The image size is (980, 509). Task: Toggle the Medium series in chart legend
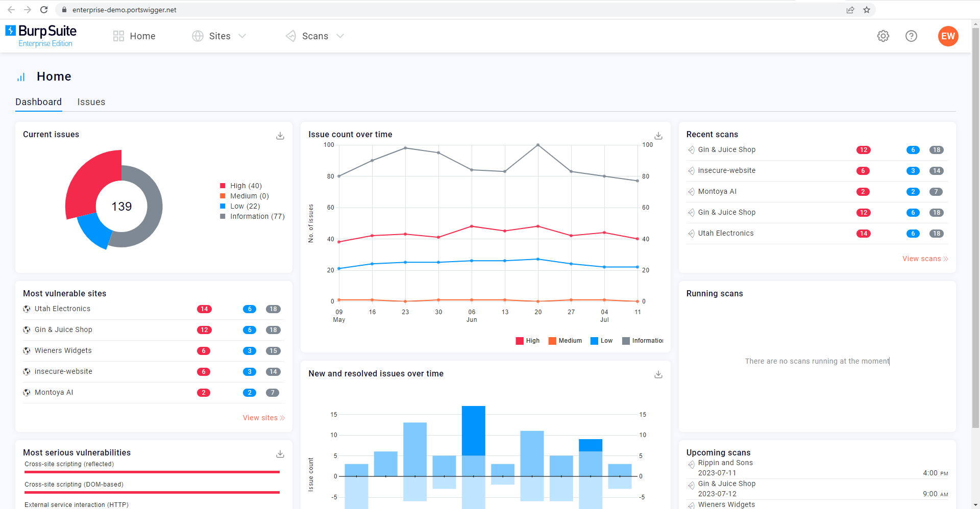coord(565,341)
